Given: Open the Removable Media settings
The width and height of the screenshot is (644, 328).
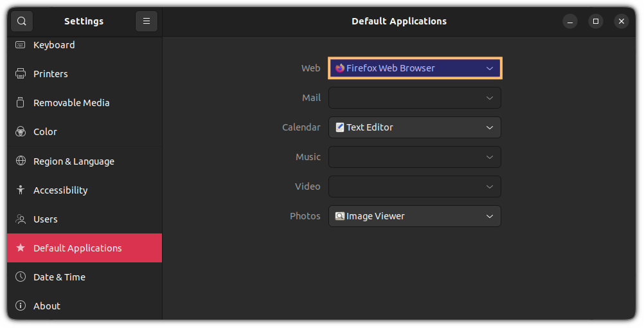Looking at the screenshot, I should [x=85, y=103].
